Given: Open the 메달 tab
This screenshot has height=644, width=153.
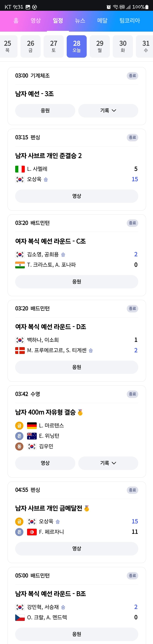Looking at the screenshot, I should click(102, 21).
